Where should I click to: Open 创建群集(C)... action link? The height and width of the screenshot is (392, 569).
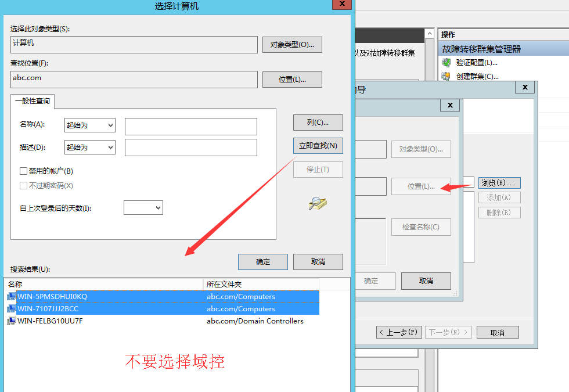coord(477,77)
